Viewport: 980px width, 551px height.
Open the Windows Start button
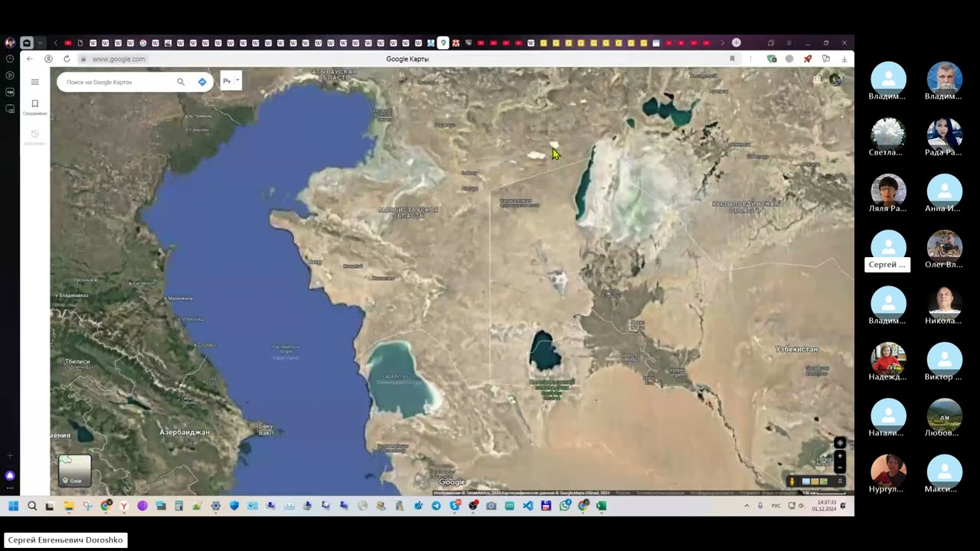[x=13, y=506]
